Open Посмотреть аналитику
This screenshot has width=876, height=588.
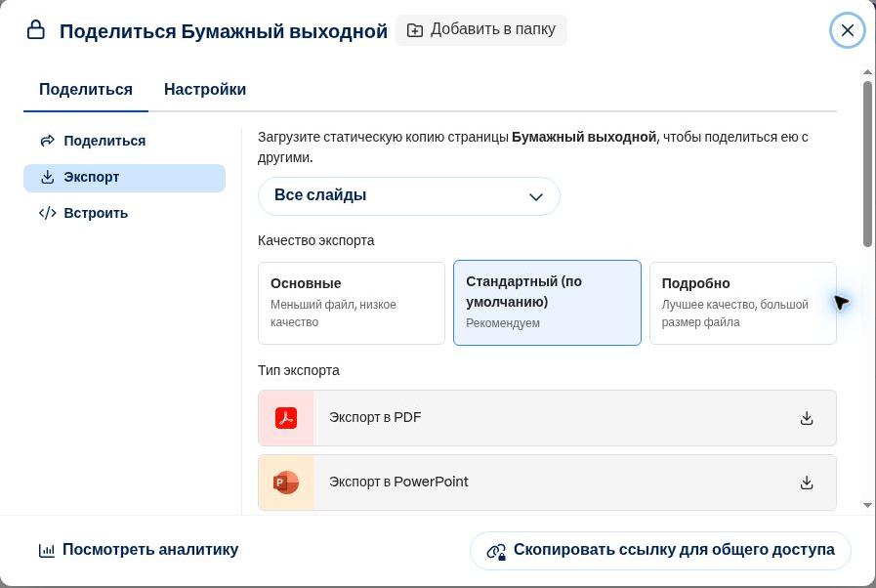pyautogui.click(x=139, y=550)
